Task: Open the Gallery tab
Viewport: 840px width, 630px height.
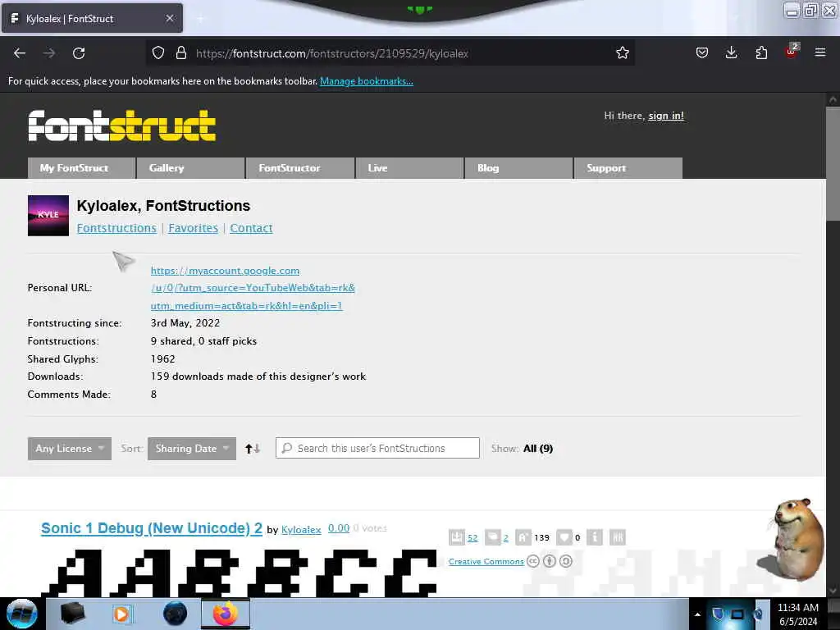Action: (190, 167)
